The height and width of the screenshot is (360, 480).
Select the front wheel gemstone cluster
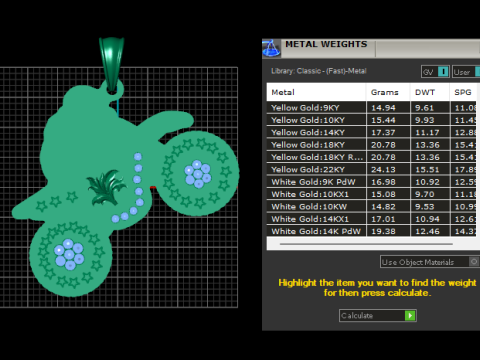pos(198,174)
